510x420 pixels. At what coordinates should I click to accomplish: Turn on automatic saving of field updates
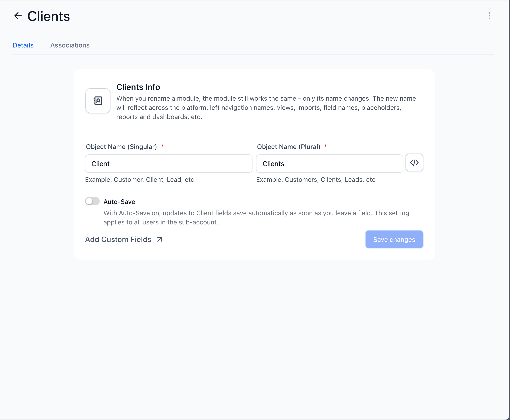[92, 201]
